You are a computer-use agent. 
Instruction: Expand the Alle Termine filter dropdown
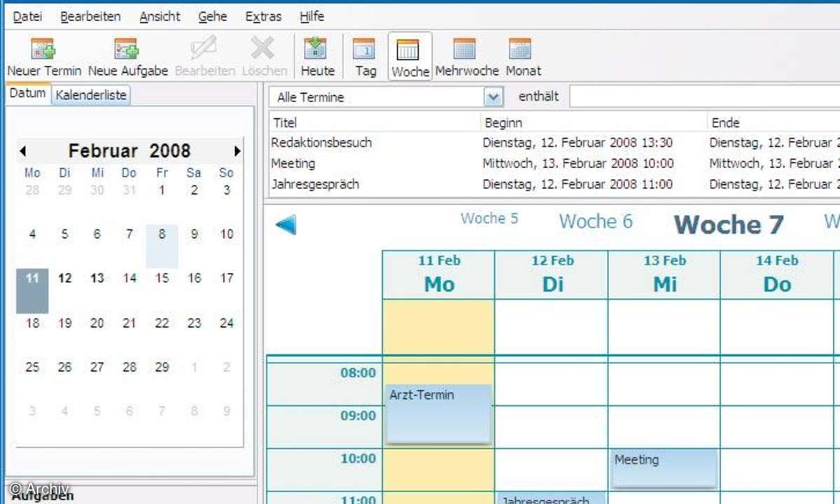(494, 97)
